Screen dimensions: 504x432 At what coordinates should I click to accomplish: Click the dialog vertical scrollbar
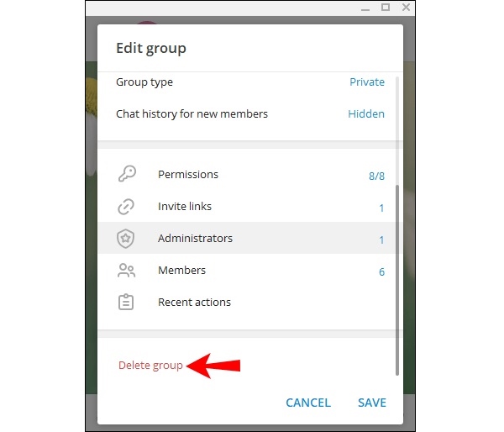pyautogui.click(x=396, y=227)
